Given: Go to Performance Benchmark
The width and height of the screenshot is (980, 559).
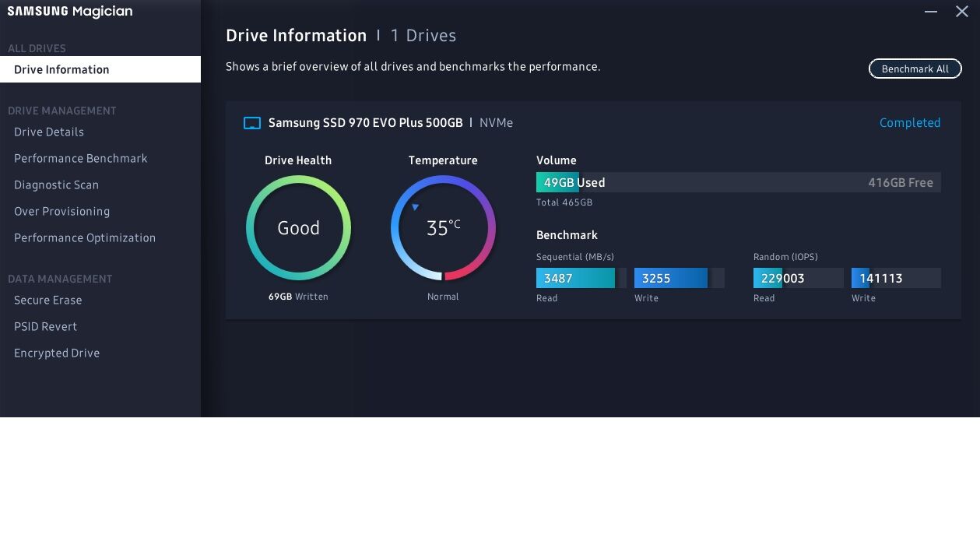Looking at the screenshot, I should pos(81,159).
